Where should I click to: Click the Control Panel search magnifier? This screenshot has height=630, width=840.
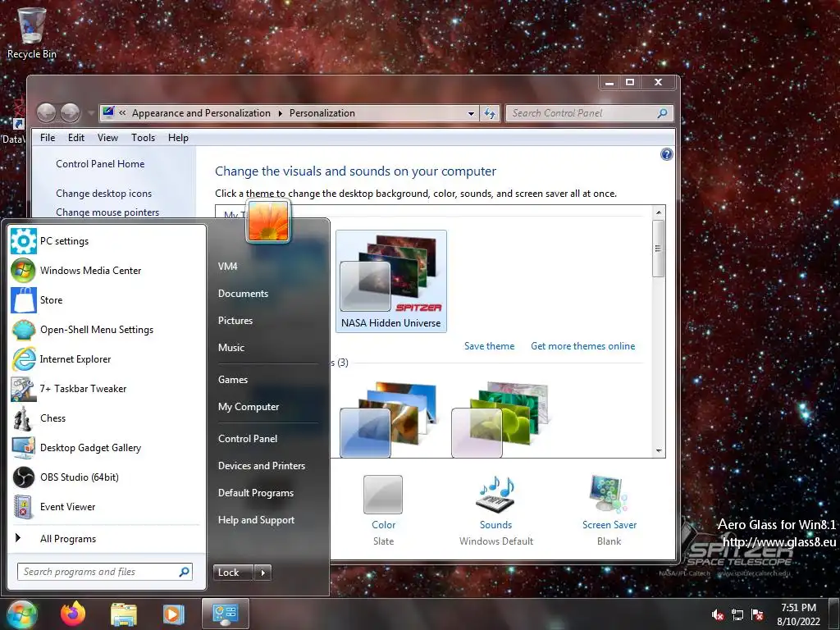pos(662,113)
